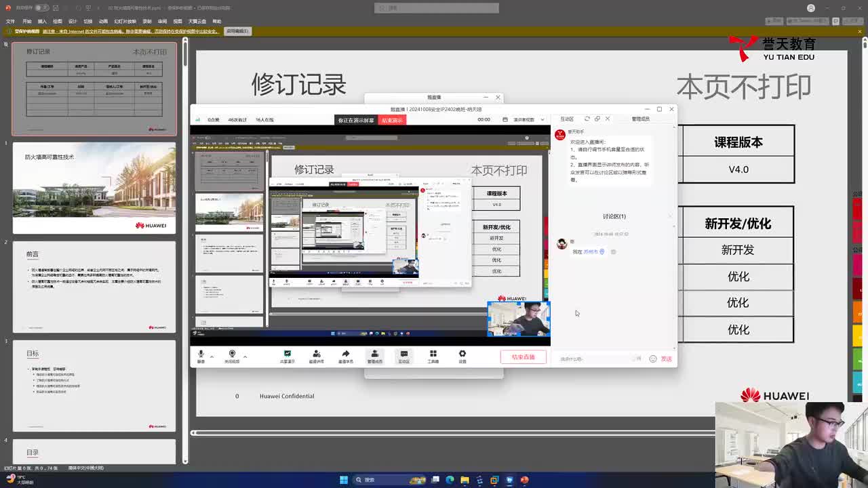The image size is (868, 488).
Task: Open Microsoft Edge from taskbar
Action: click(450, 480)
